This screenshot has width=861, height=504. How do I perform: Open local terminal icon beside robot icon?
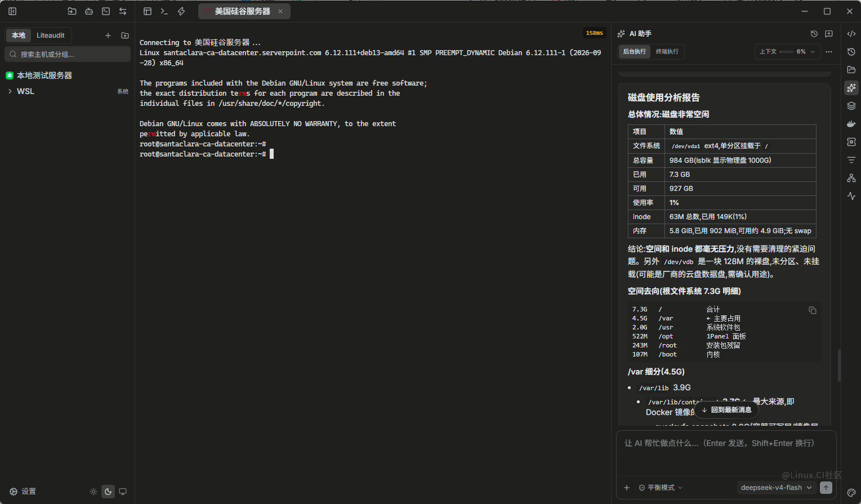[x=106, y=11]
